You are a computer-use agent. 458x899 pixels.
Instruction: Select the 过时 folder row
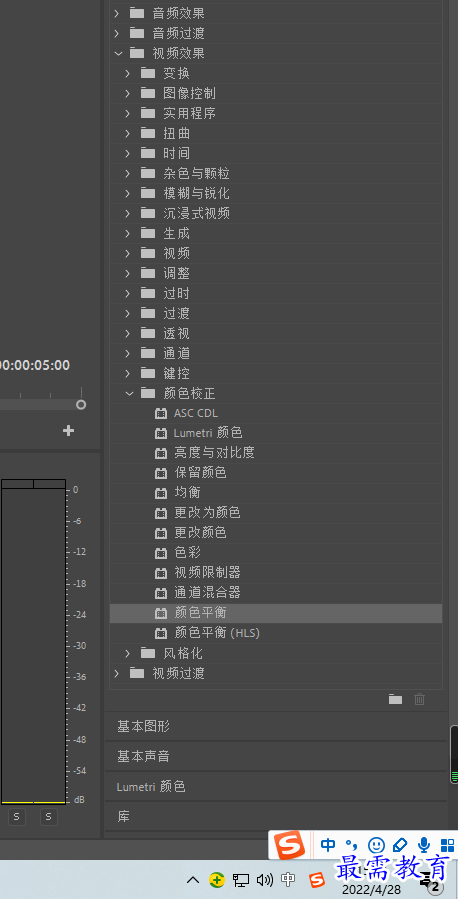pyautogui.click(x=276, y=294)
